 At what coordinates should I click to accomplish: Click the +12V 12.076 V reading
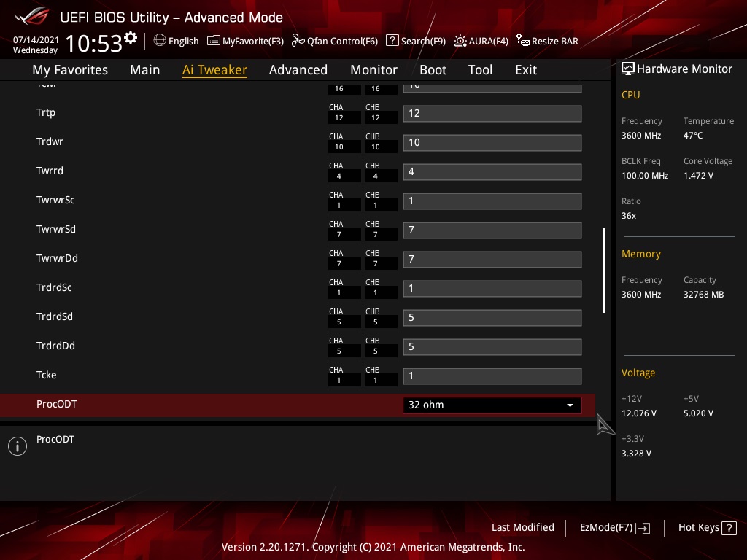click(638, 413)
